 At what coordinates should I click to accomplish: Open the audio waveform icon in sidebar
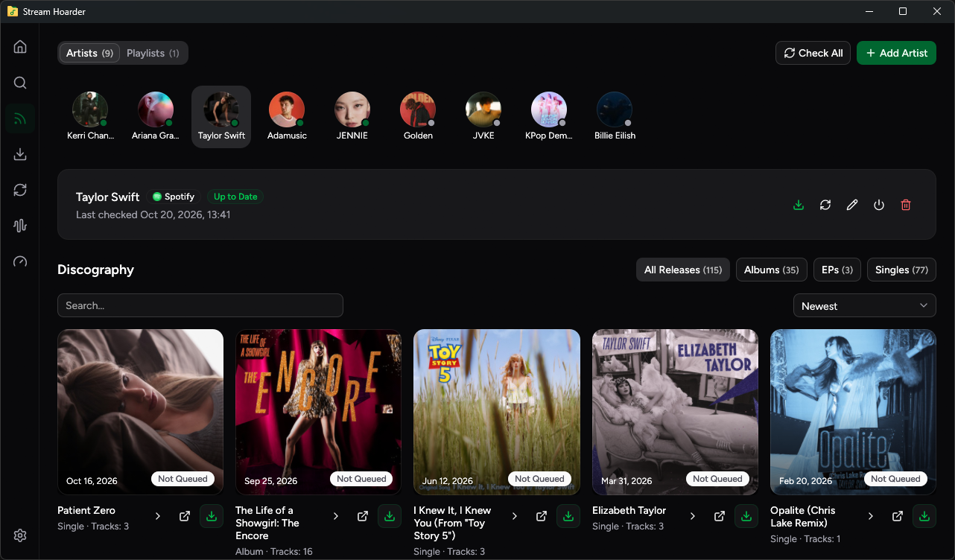click(x=20, y=226)
